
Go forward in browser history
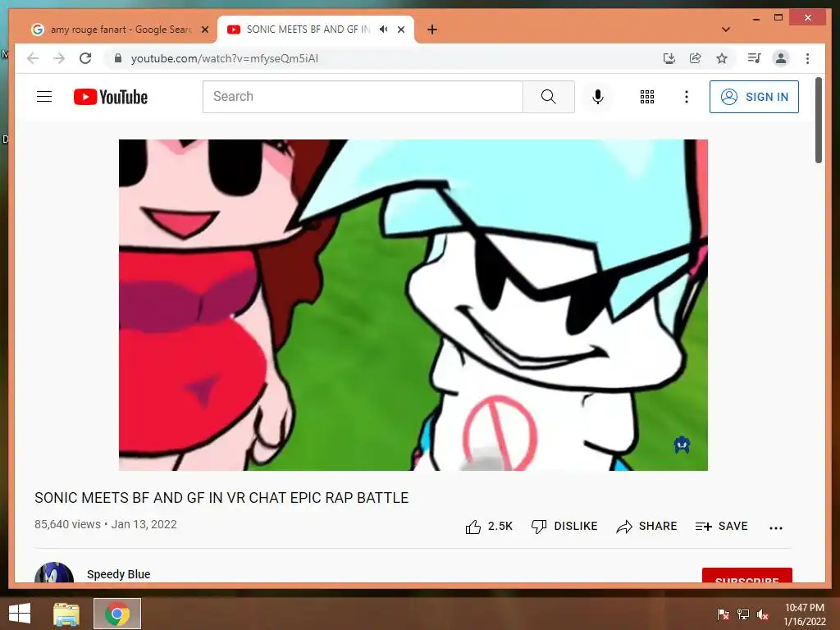tap(59, 58)
